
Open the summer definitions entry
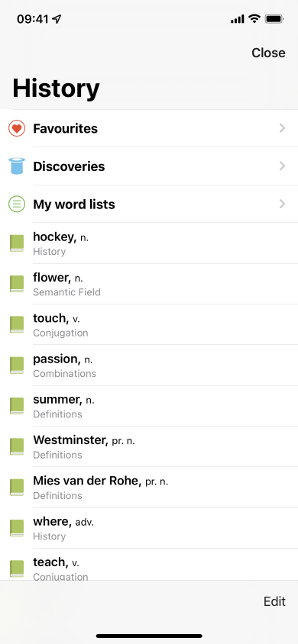(149, 406)
